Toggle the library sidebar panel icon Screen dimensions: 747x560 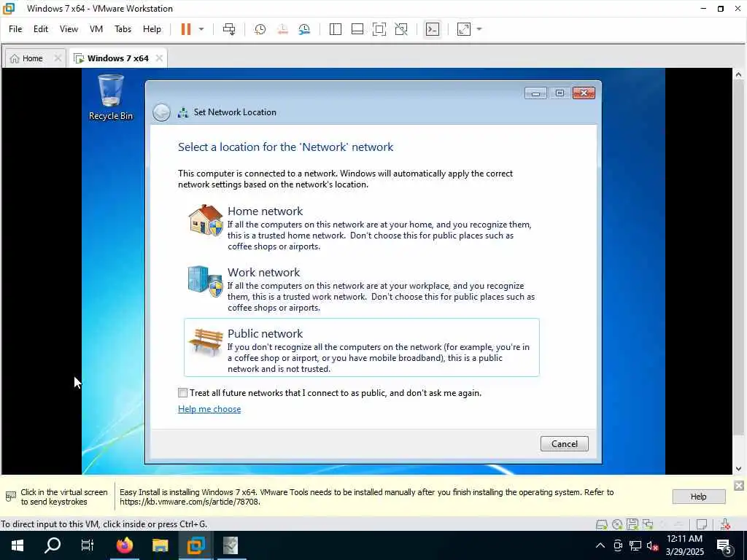pos(336,29)
